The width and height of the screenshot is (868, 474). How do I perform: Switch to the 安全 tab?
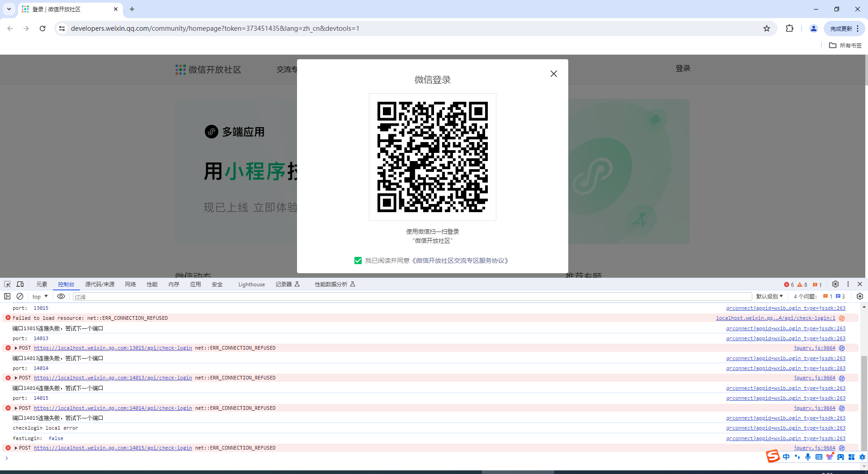click(x=217, y=284)
